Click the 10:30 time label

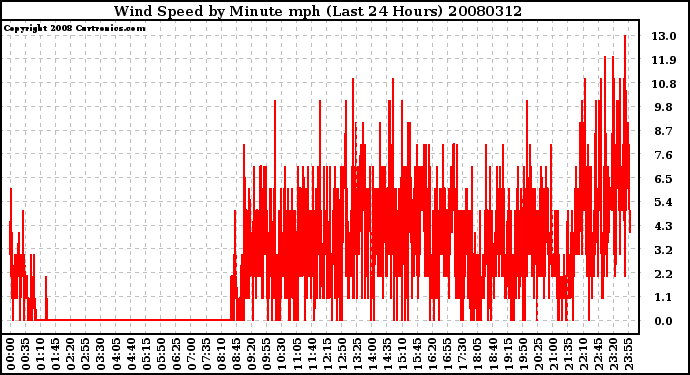281,354
